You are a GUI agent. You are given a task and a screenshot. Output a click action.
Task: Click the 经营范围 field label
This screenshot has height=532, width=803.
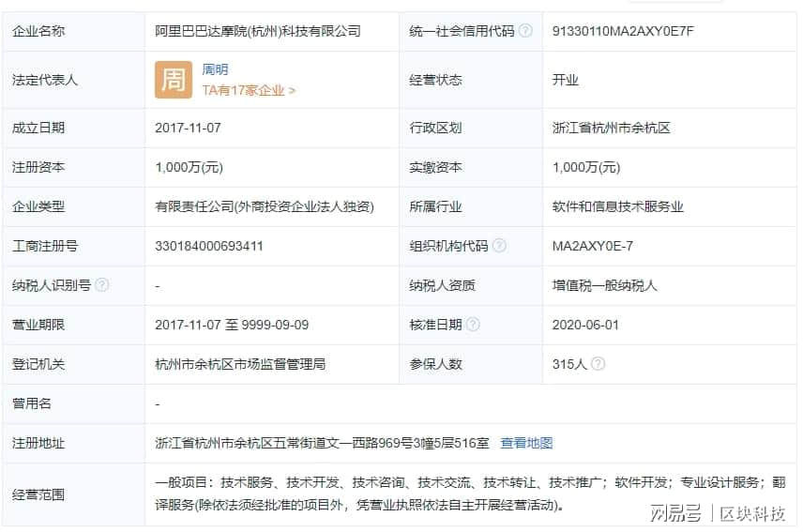(x=38, y=494)
